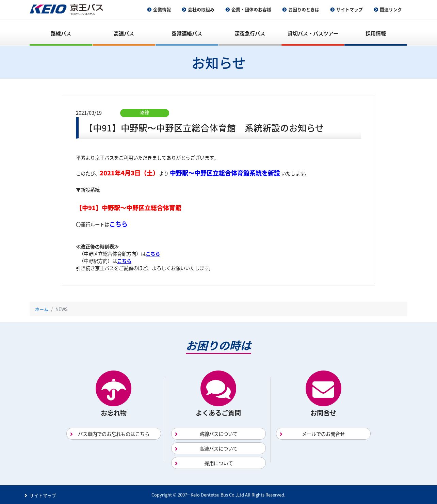The image size is (437, 504).
Task: Open the 空港連絡バス navigation tab
Action: tap(187, 33)
